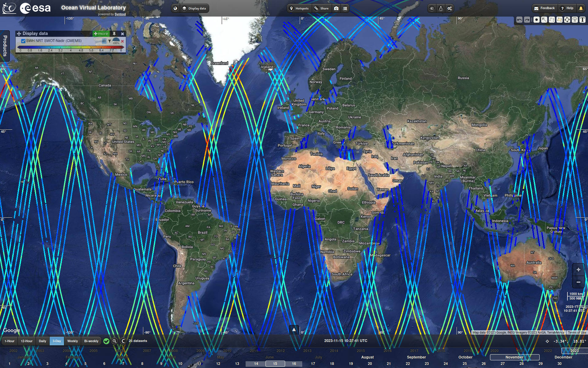Jump to day 20 on the timeline
Image resolution: width=588 pixels, height=368 pixels.
point(370,364)
